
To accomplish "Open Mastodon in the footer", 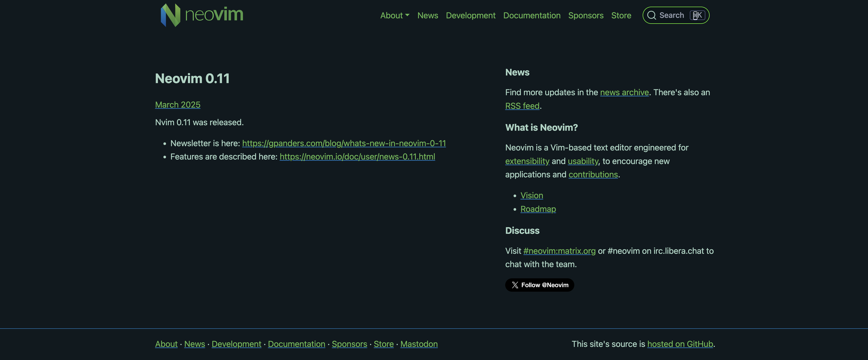I will pos(419,344).
